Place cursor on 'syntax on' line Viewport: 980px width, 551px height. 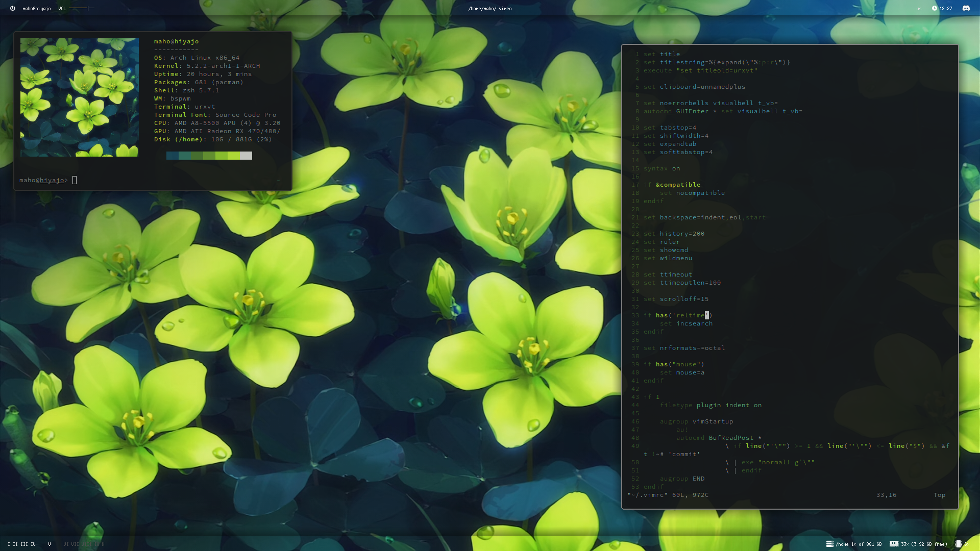(661, 168)
